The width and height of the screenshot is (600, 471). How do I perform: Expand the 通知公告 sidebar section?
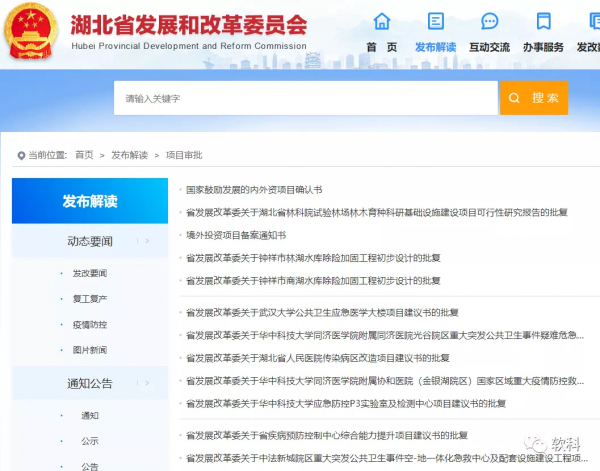[90, 383]
